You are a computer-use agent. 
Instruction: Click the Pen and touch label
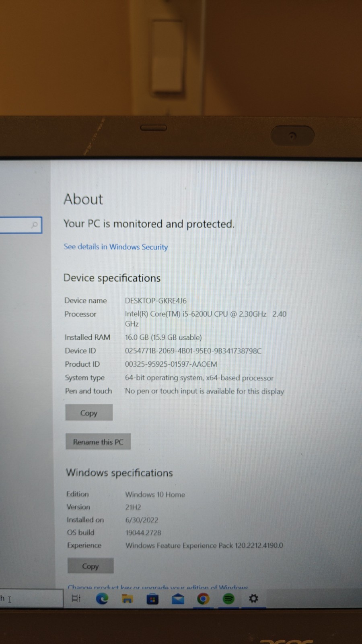tap(88, 391)
